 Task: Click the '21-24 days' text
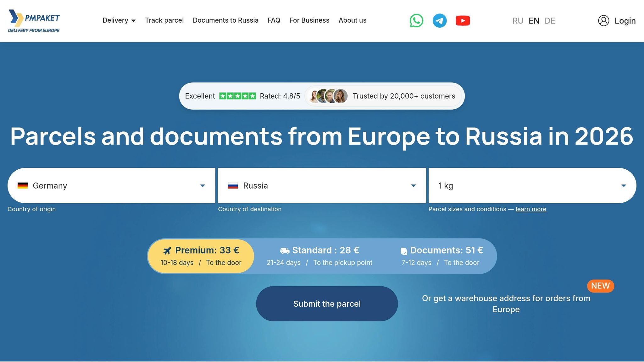coord(284,263)
